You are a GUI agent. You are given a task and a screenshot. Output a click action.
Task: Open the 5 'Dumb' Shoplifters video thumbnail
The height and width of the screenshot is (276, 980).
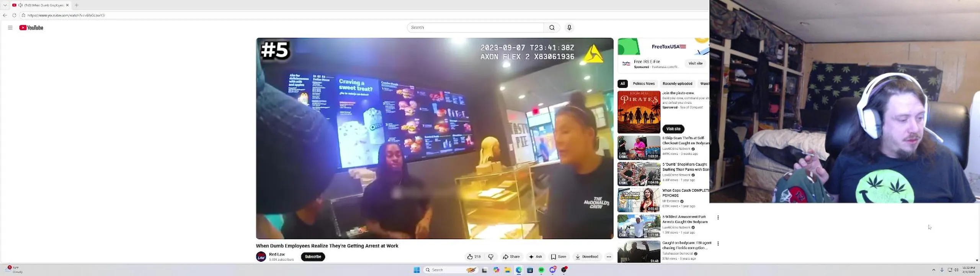click(x=639, y=174)
